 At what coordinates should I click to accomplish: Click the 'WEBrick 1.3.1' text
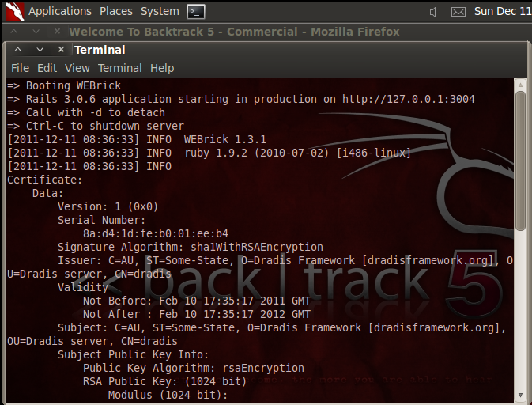225,139
